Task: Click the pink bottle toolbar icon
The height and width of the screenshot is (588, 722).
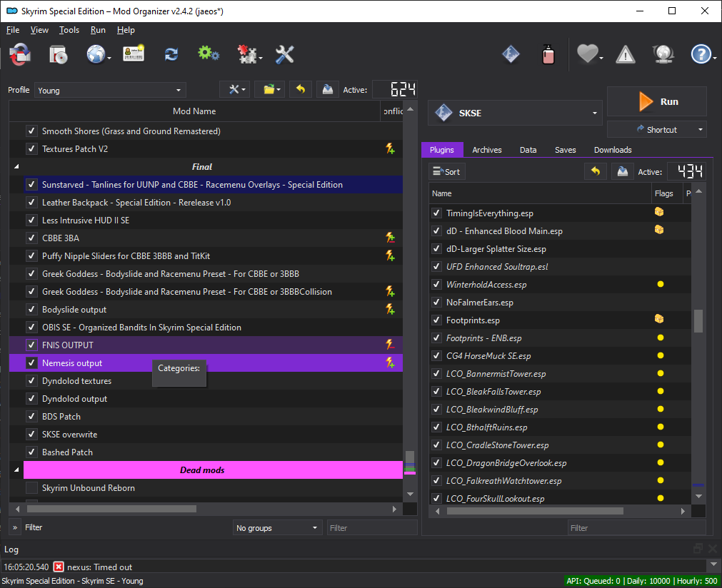Action: [548, 54]
